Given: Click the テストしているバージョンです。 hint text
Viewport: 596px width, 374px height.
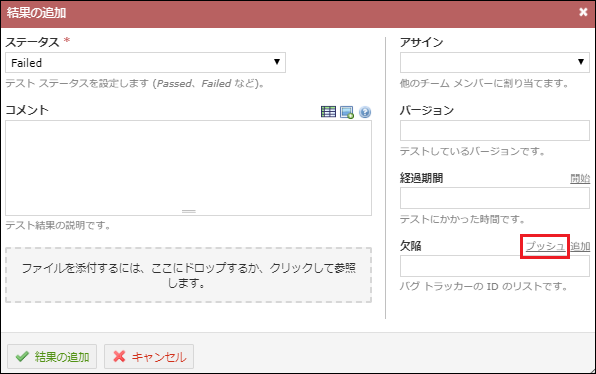Looking at the screenshot, I should (472, 151).
